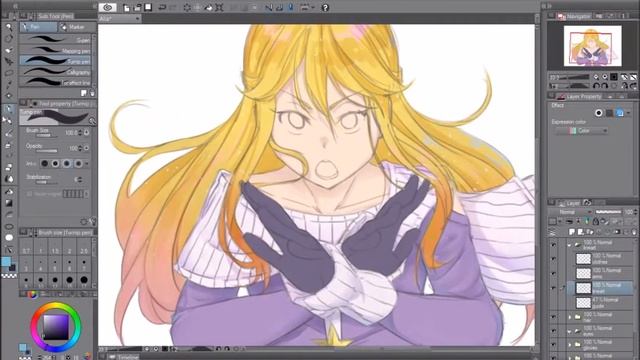
Task: Open the Expression color dropdown
Action: point(582,131)
